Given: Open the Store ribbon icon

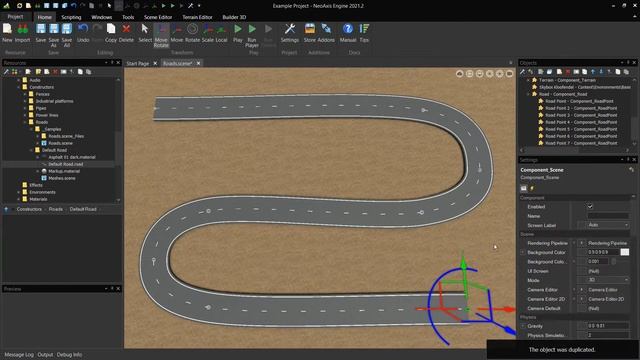Looking at the screenshot, I should pyautogui.click(x=310, y=33).
